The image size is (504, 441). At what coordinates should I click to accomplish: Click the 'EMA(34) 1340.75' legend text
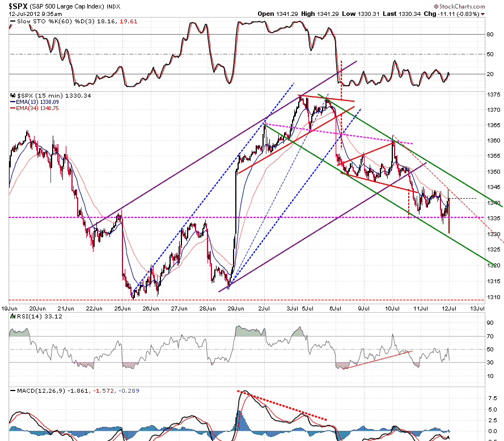pyautogui.click(x=37, y=108)
